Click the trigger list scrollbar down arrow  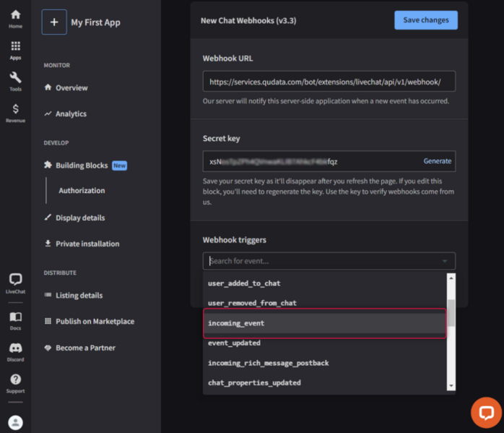tap(451, 387)
